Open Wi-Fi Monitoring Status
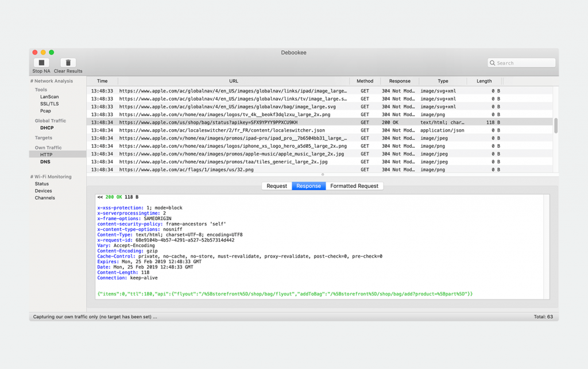This screenshot has height=369, width=588. pos(41,184)
